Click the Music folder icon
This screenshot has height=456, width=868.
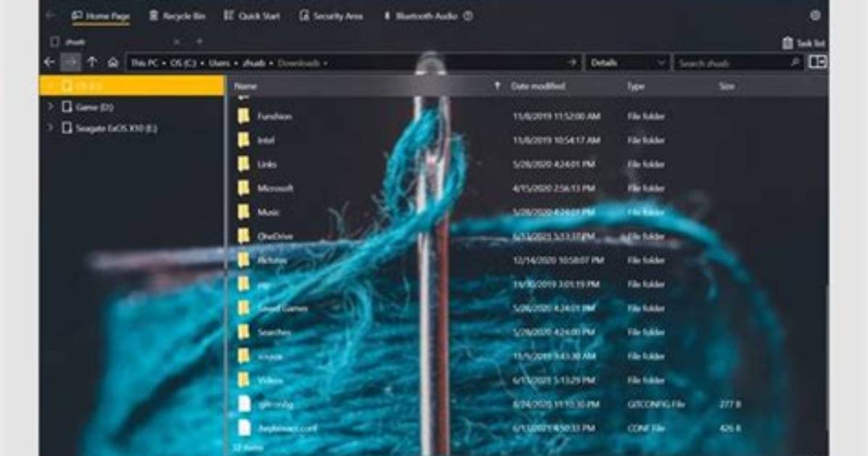click(244, 212)
